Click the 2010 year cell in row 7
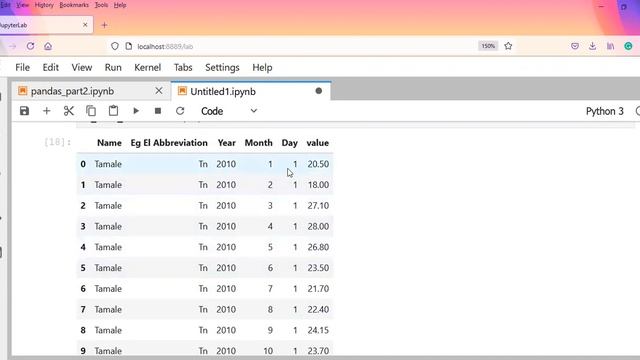 226,310
